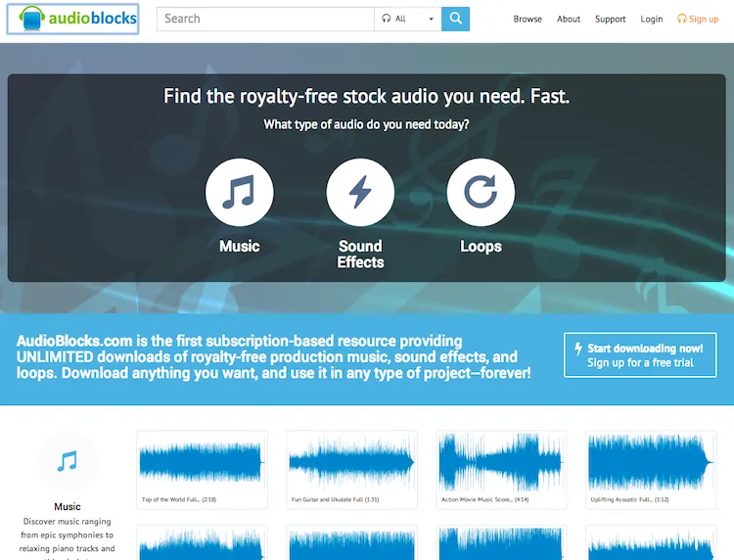Open the Music circle icon

coord(239,192)
